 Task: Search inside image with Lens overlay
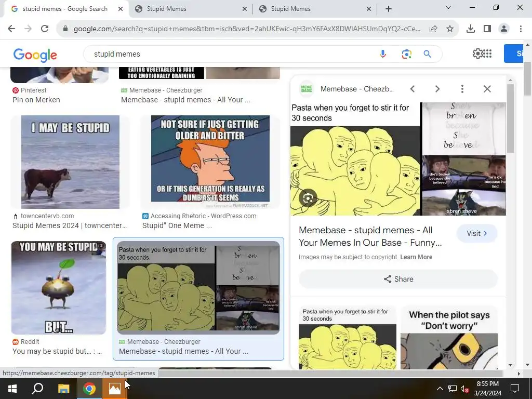tap(308, 198)
